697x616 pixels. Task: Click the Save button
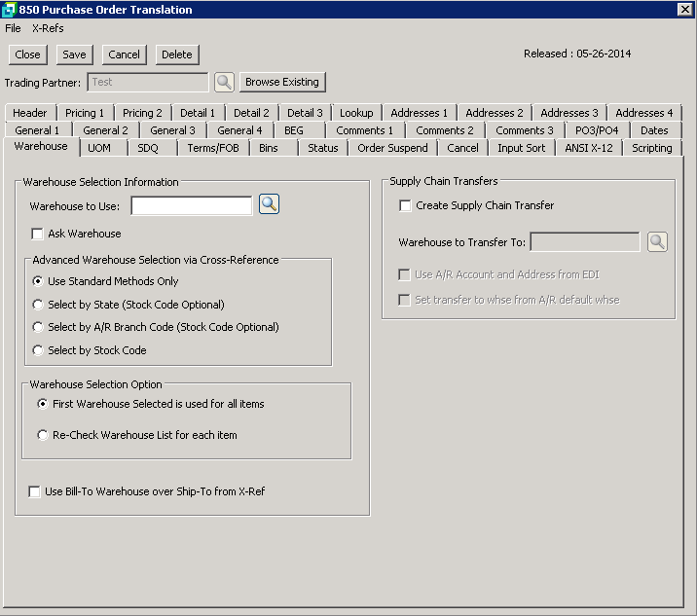(x=74, y=54)
